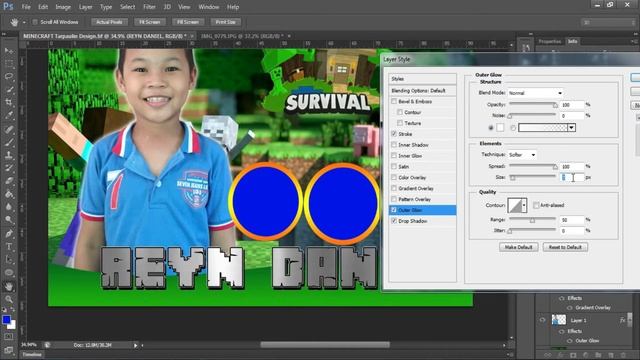Click the blue foreground color swatch
Image resolution: width=640 pixels, height=360 pixels.
6,320
